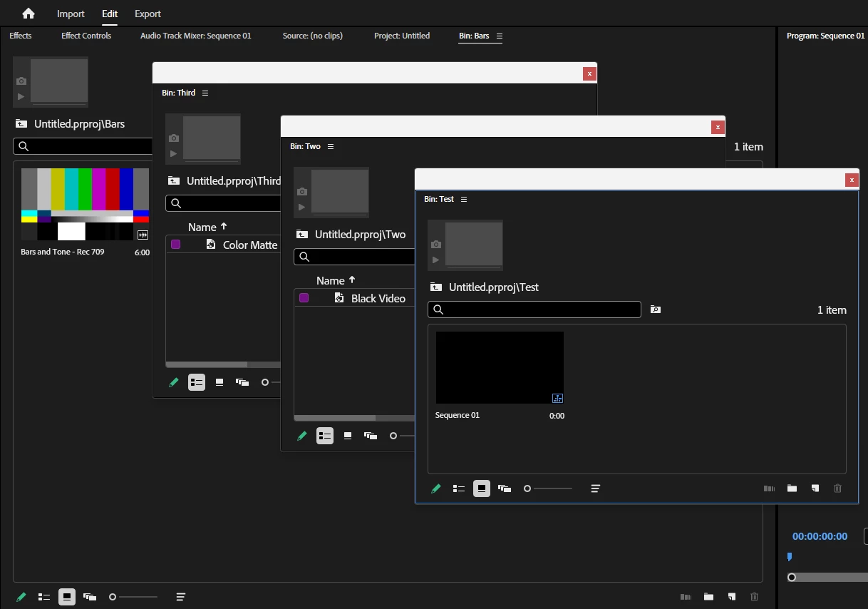Click Automate to Sequence in Bin: Test
This screenshot has width=868, height=609.
point(769,488)
